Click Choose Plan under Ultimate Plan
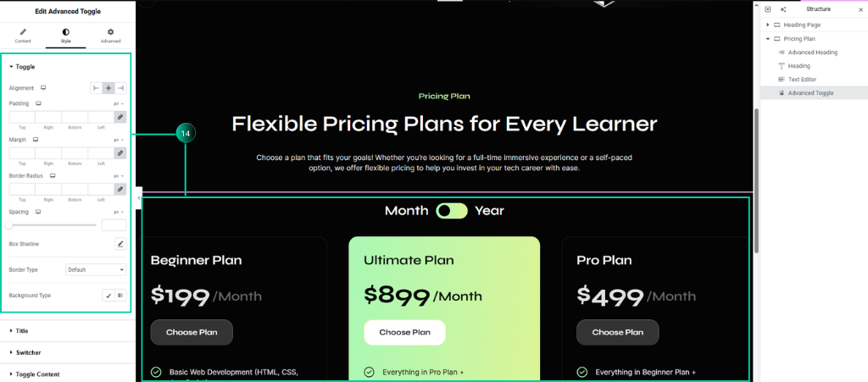 coord(404,332)
